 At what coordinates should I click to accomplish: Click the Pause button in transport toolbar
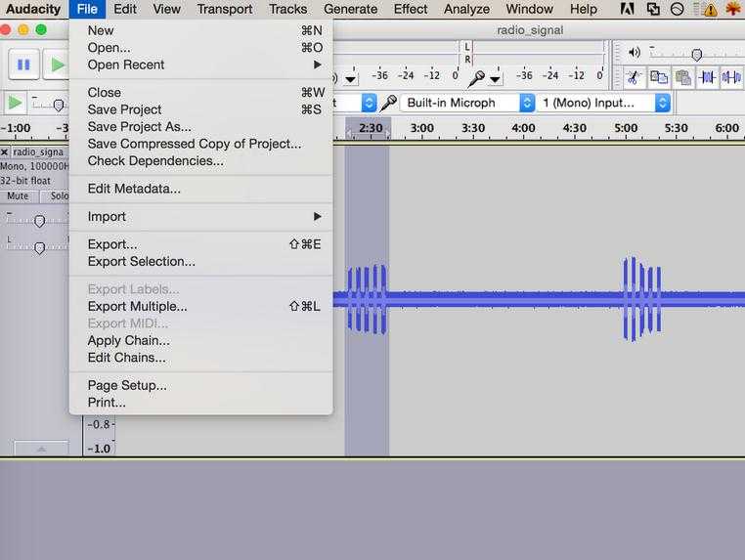[x=23, y=64]
